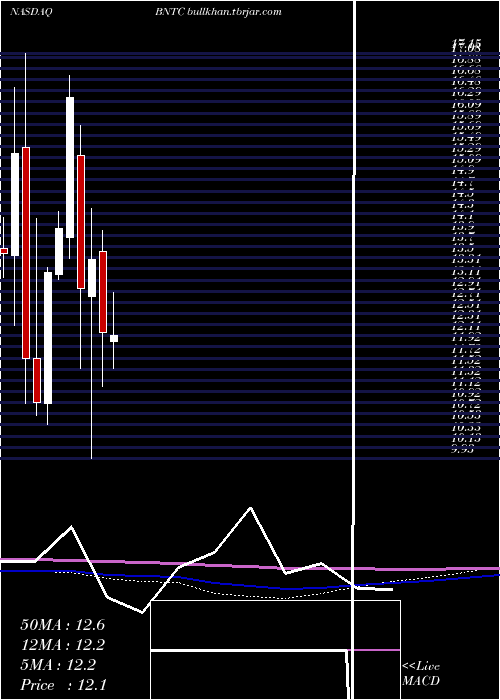Click the 50MA : 12.6 value
This screenshot has width=500, height=700.
[62, 625]
